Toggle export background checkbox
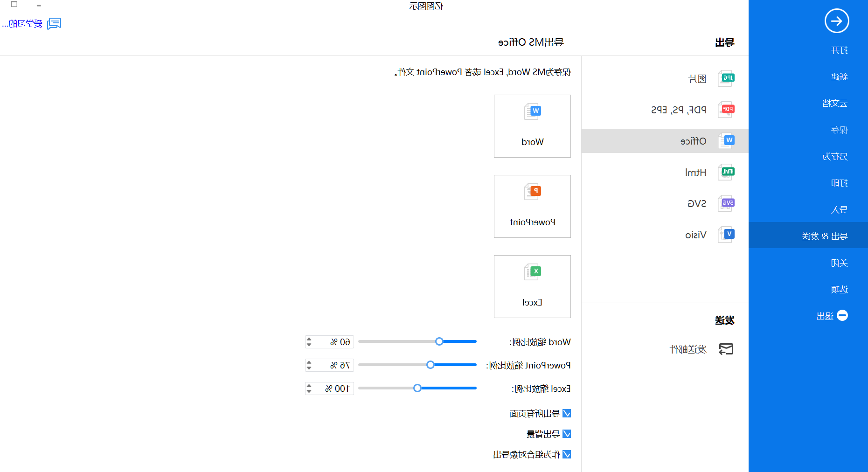This screenshot has width=868, height=472. coord(567,434)
